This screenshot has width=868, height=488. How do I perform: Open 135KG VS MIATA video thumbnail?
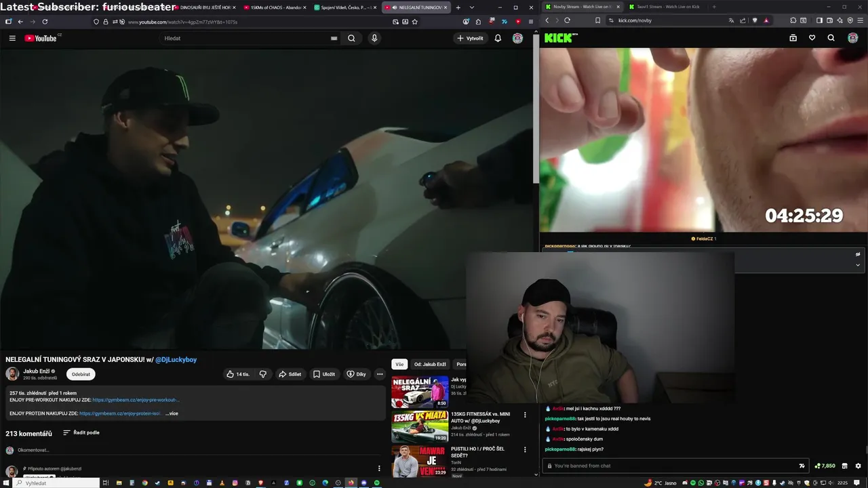point(420,426)
